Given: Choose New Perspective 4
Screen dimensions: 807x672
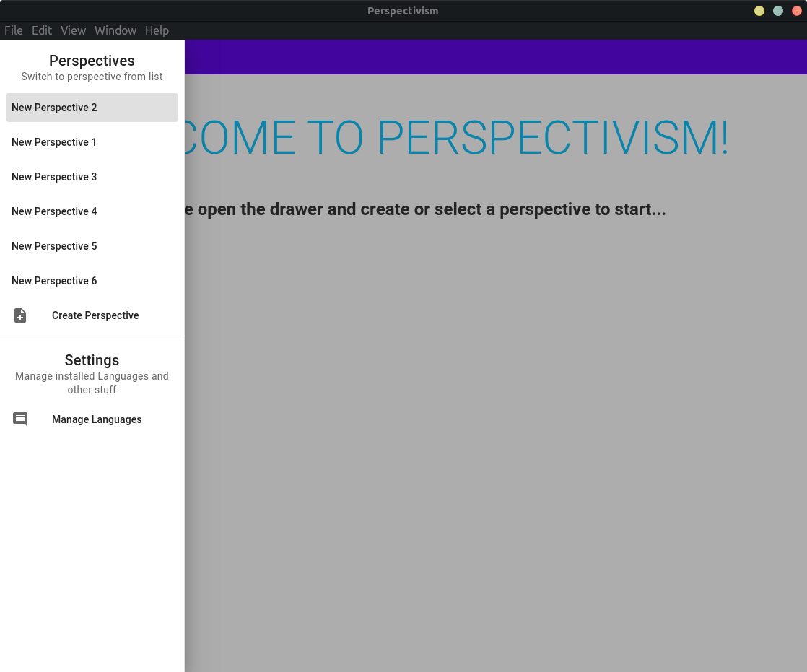Looking at the screenshot, I should (x=92, y=211).
